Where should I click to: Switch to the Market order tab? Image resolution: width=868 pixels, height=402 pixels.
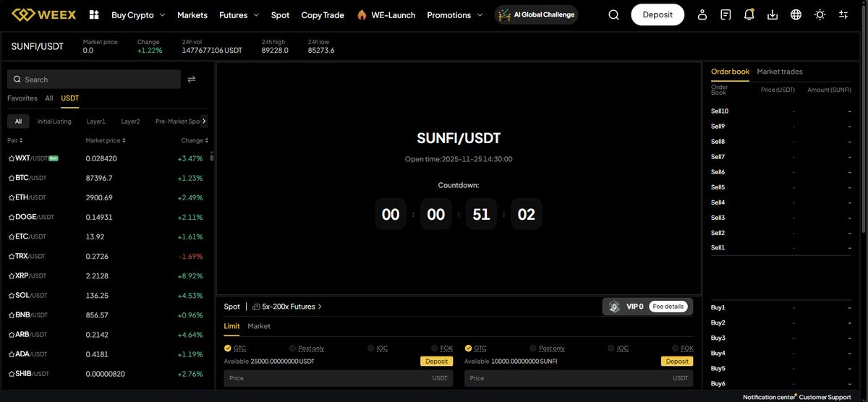tap(259, 326)
